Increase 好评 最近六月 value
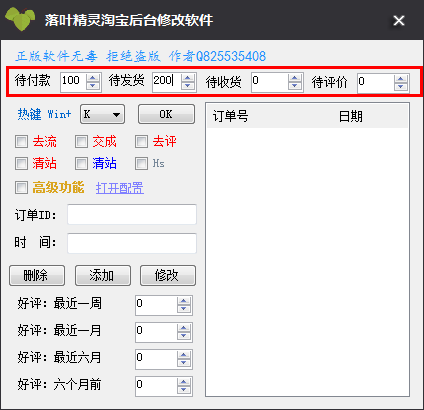The height and width of the screenshot is (410, 424). (184, 355)
